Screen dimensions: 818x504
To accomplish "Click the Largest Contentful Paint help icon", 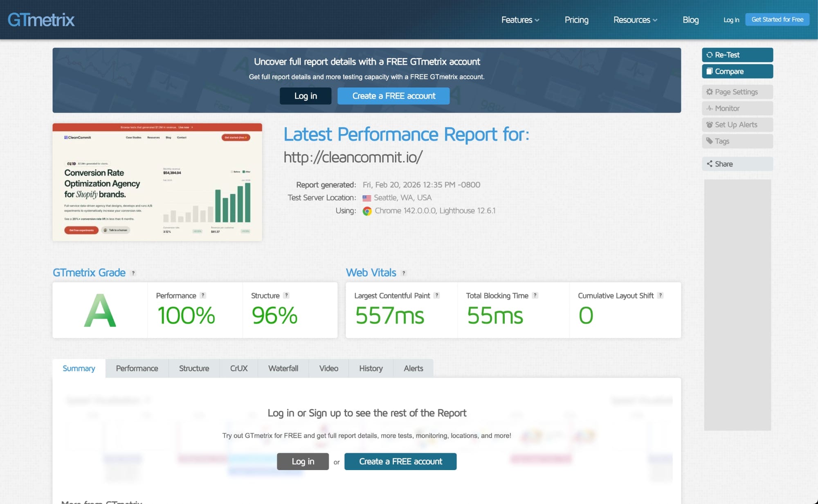I will click(x=437, y=295).
